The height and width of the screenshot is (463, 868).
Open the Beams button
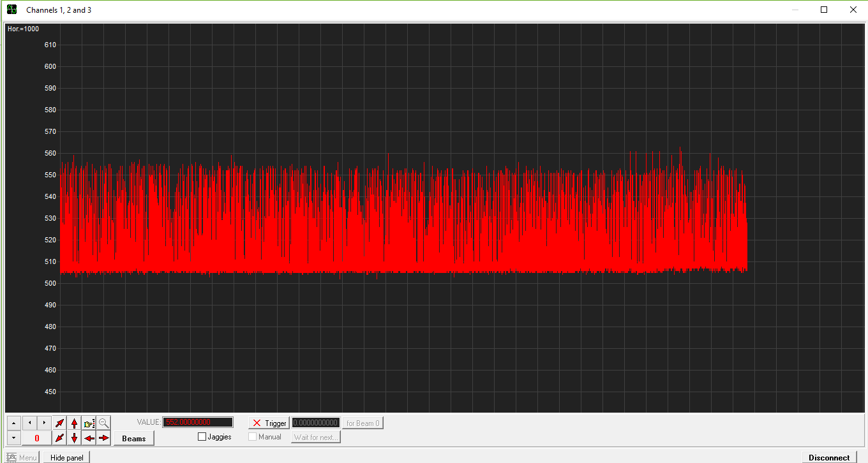pyautogui.click(x=134, y=438)
